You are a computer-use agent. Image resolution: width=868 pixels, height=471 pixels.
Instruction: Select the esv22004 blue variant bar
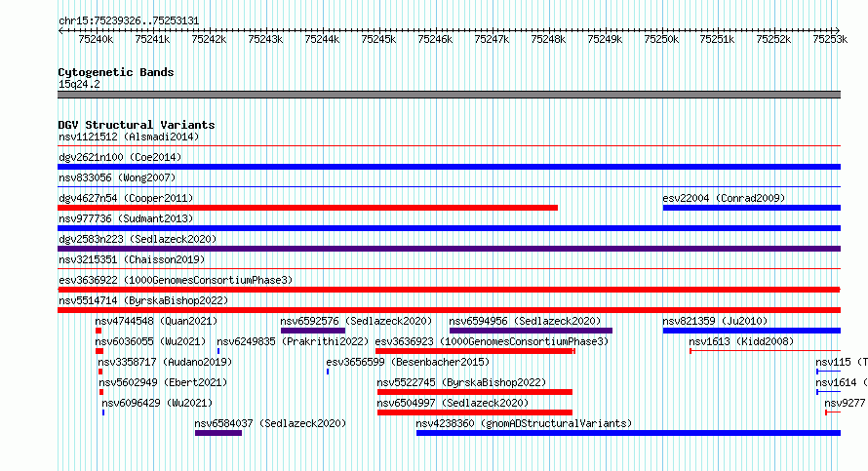pyautogui.click(x=752, y=208)
